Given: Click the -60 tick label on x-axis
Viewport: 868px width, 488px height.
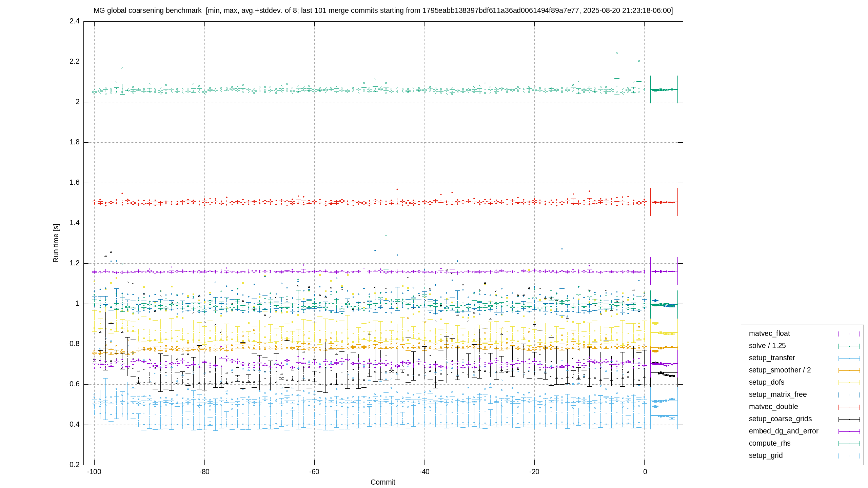Looking at the screenshot, I should [x=314, y=472].
